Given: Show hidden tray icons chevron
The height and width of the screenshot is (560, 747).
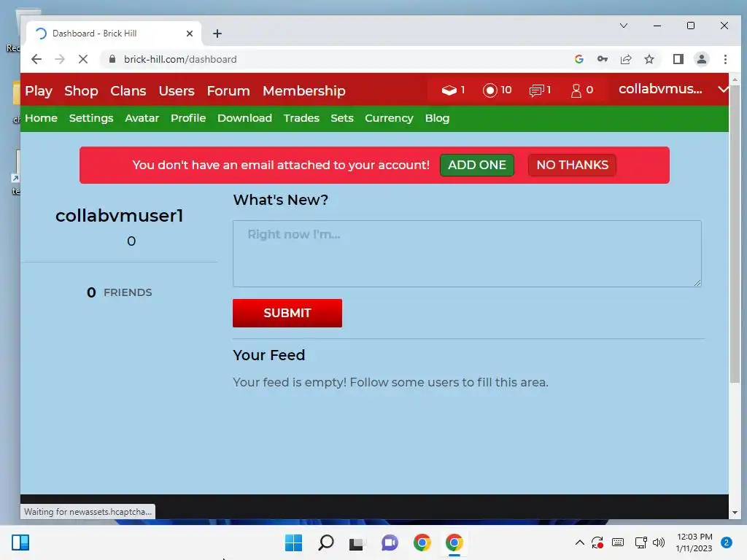Looking at the screenshot, I should click(580, 542).
